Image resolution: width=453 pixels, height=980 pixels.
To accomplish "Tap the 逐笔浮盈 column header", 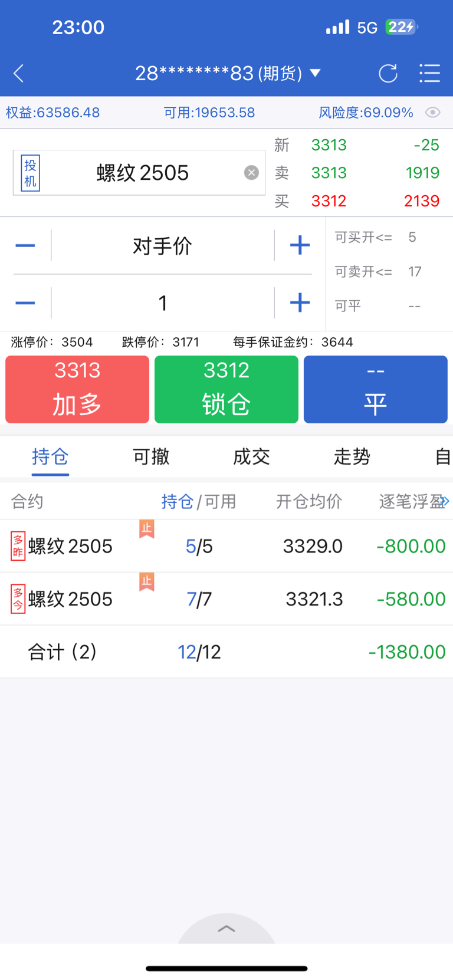I will [412, 502].
